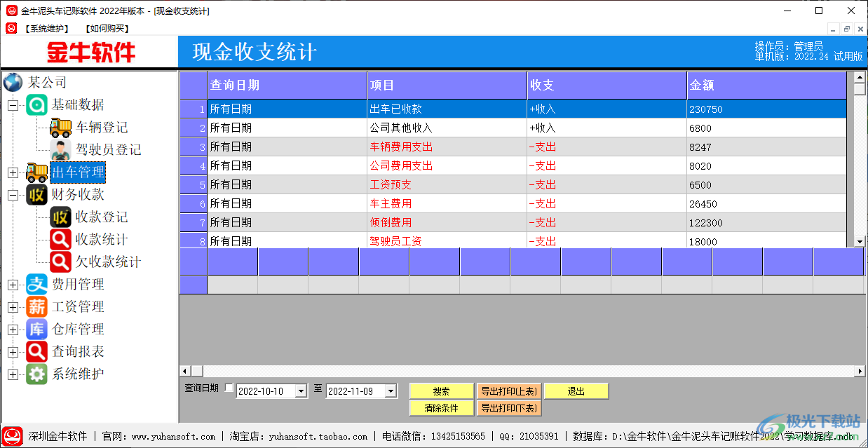Click the 导出打印(上表) button

point(509,391)
